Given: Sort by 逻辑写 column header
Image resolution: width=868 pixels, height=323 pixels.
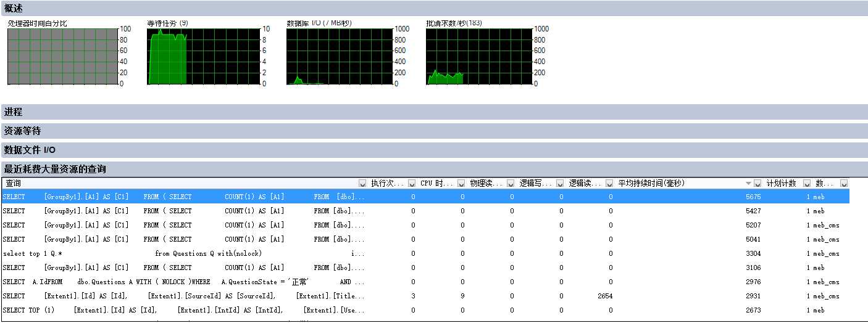Looking at the screenshot, I should [536, 184].
